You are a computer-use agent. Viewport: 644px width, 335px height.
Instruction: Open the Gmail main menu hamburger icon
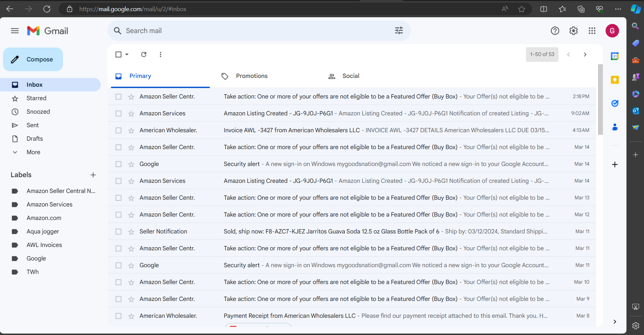[15, 31]
